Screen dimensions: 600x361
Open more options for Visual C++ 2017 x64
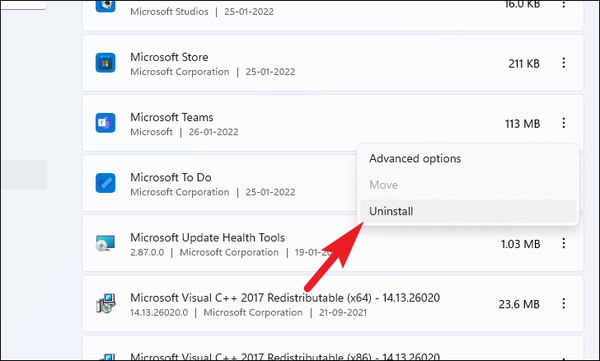pos(564,303)
